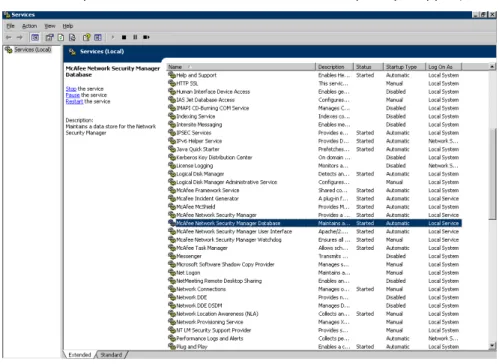Open the Help toolbar icon
Screen dimensions: 499x364
87,37
